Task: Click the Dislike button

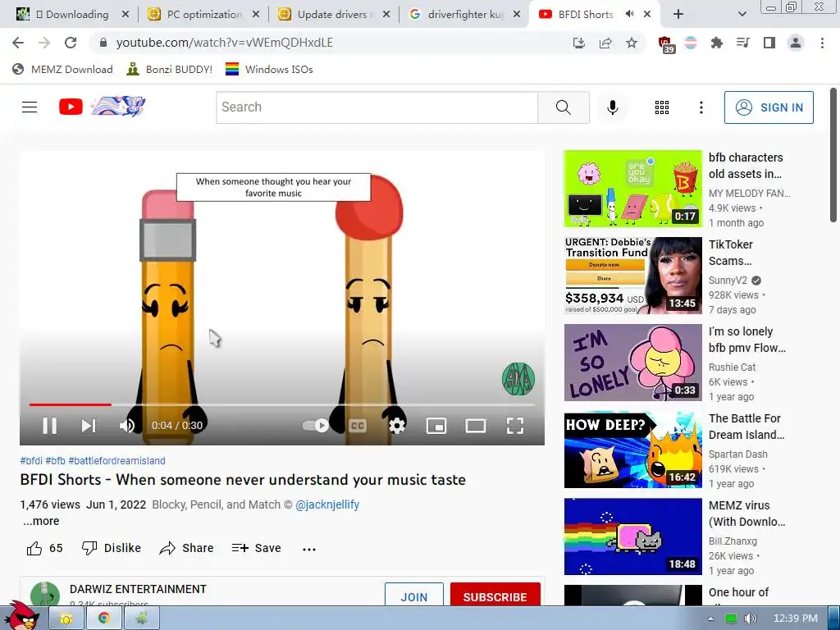Action: pos(112,548)
